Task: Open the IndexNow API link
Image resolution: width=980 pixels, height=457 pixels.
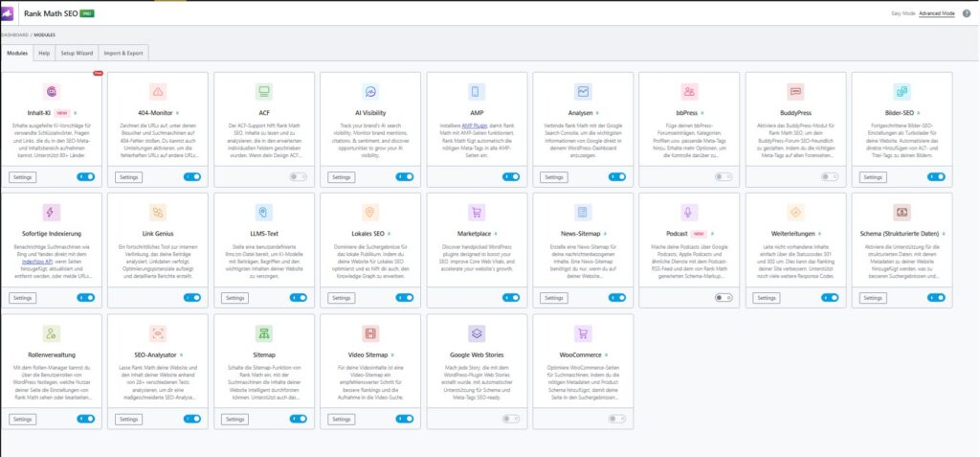Action: pos(35,261)
